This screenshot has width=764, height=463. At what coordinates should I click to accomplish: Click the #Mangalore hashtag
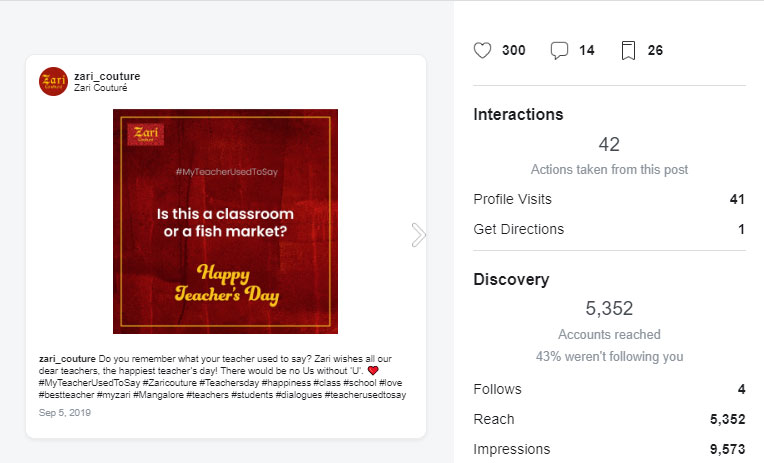pyautogui.click(x=158, y=395)
